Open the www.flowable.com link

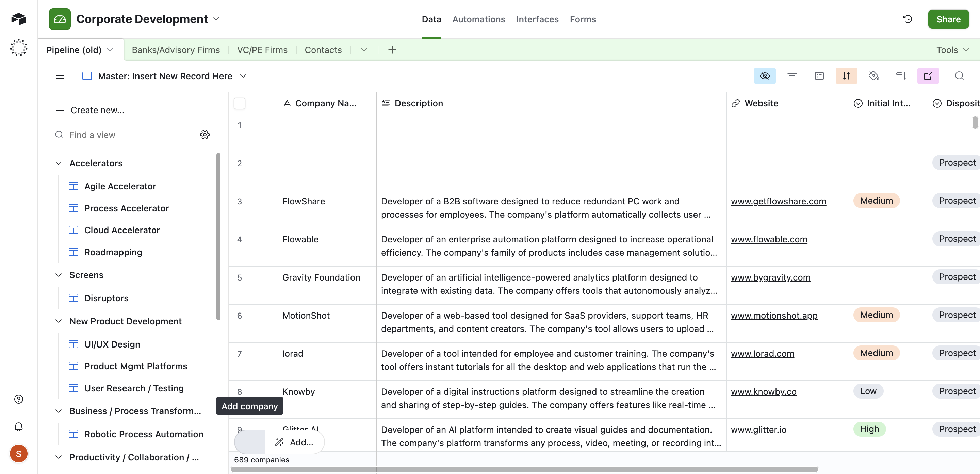768,239
